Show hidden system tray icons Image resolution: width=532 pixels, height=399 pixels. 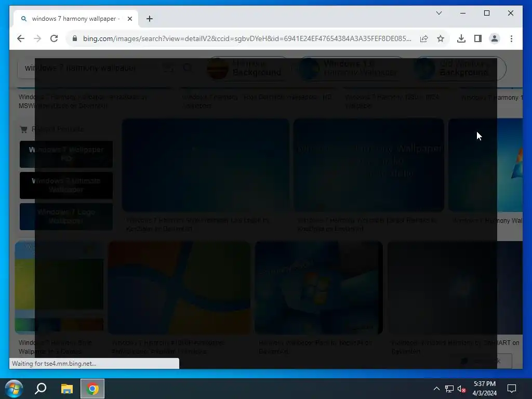pos(436,389)
